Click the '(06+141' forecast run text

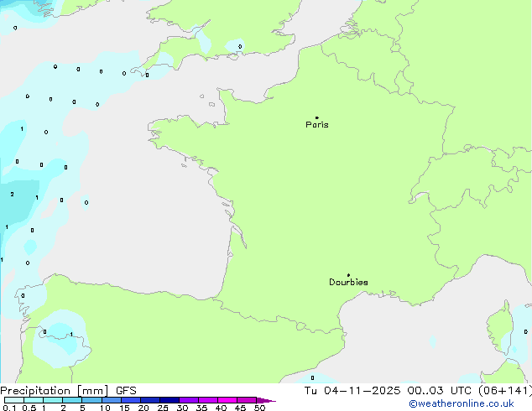[x=505, y=391]
